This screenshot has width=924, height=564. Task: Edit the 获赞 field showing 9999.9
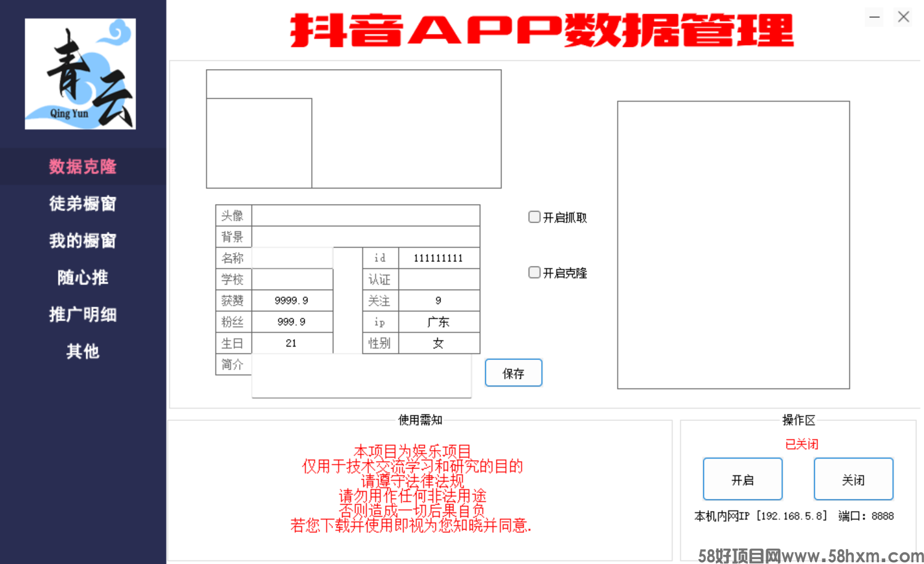click(x=293, y=301)
